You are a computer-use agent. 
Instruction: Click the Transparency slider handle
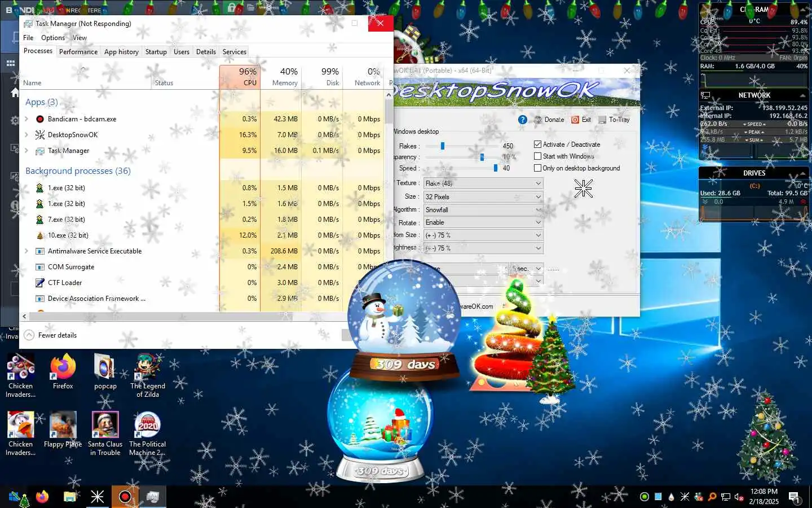click(482, 157)
